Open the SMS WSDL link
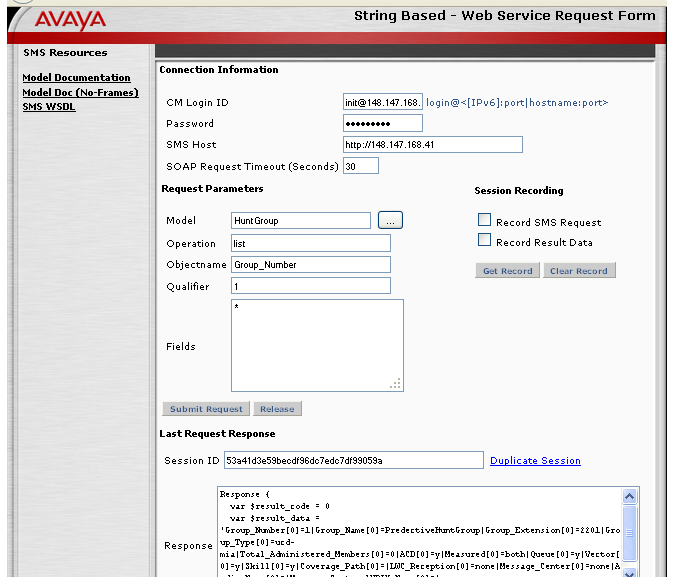The image size is (686, 587). [x=49, y=107]
